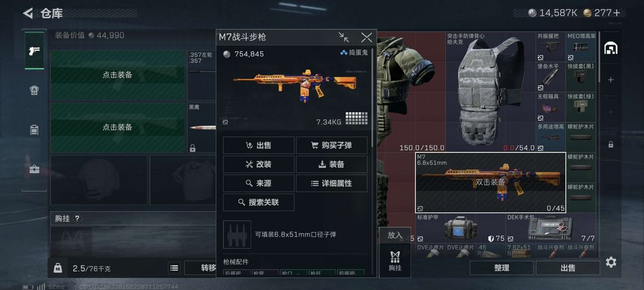
Task: Click the scrollbar of the M7 detail panel
Action: (x=373, y=98)
